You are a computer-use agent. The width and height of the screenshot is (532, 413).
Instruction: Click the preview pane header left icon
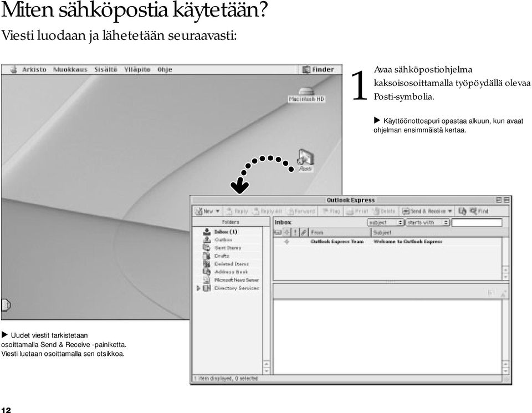tap(490, 293)
